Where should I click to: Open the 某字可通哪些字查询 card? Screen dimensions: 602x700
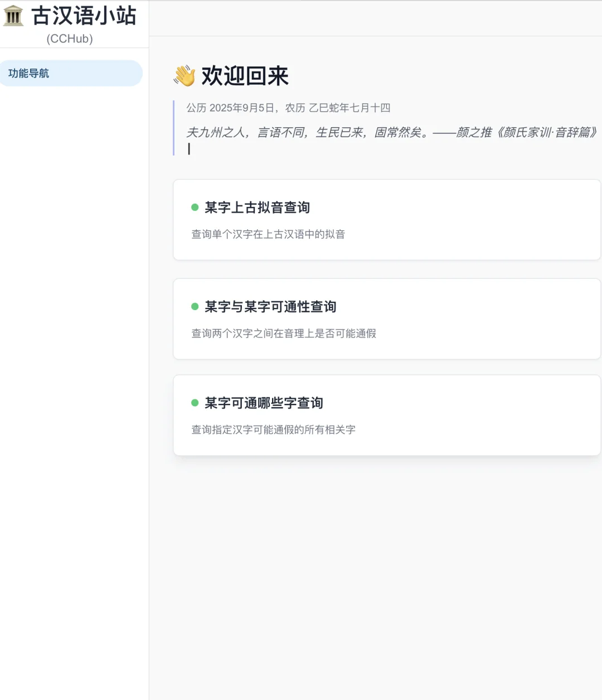pos(387,416)
